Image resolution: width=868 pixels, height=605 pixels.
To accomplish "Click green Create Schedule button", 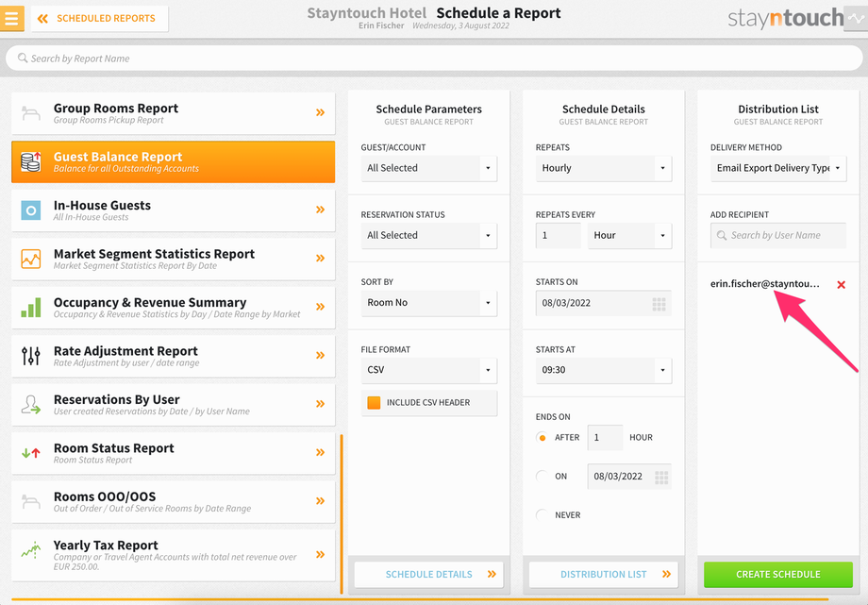I will coord(778,575).
